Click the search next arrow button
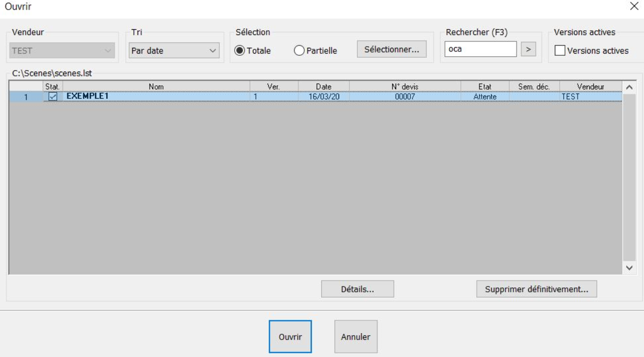 pos(528,49)
